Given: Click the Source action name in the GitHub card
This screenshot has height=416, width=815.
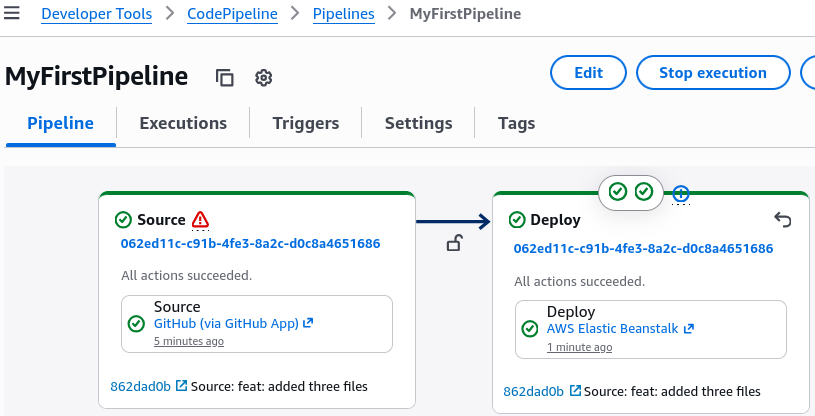Looking at the screenshot, I should (177, 307).
